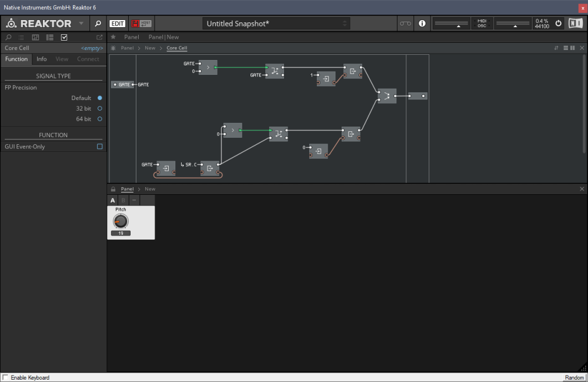Select the lower router module
588x382 pixels.
[279, 134]
